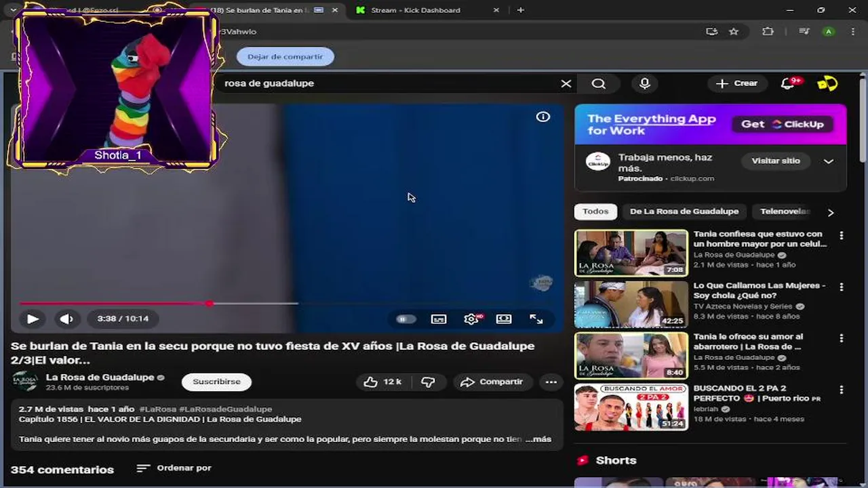
Task: Open clickup.com sponsored link
Action: pos(692,179)
